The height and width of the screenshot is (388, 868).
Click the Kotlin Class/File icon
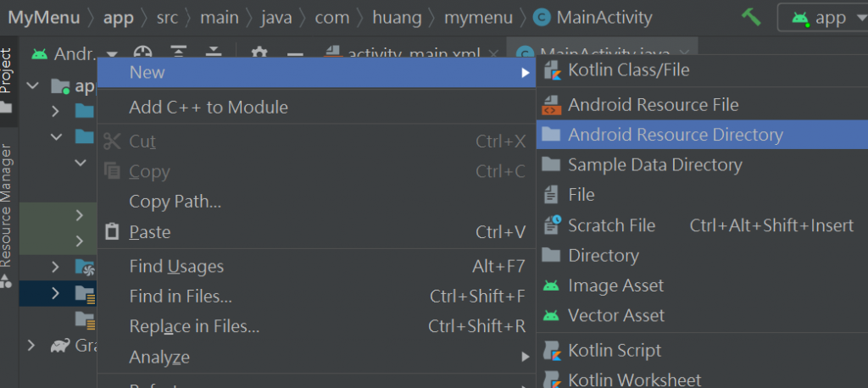click(x=552, y=70)
